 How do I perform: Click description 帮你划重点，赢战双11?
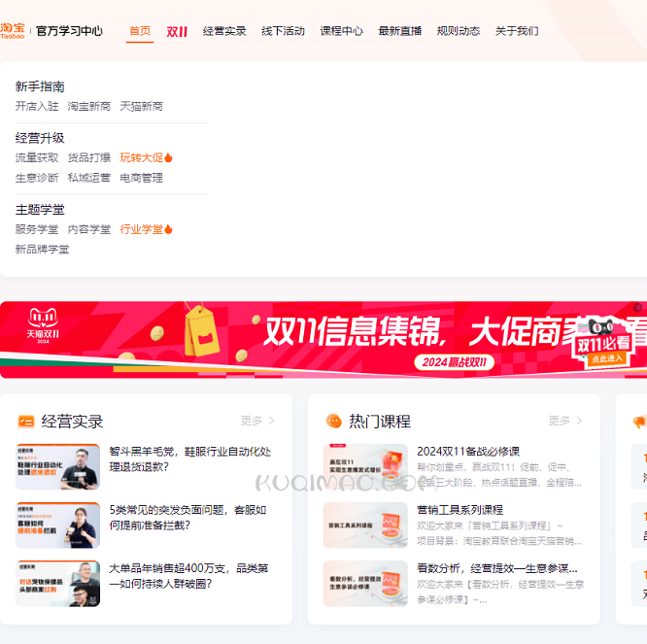(x=499, y=475)
